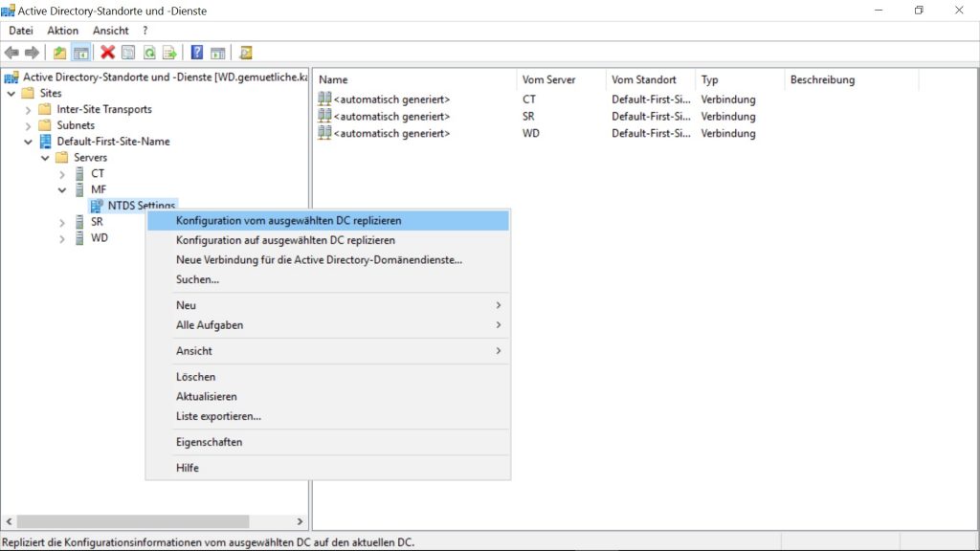Click the tree pane's scroll right arrow

[x=300, y=521]
